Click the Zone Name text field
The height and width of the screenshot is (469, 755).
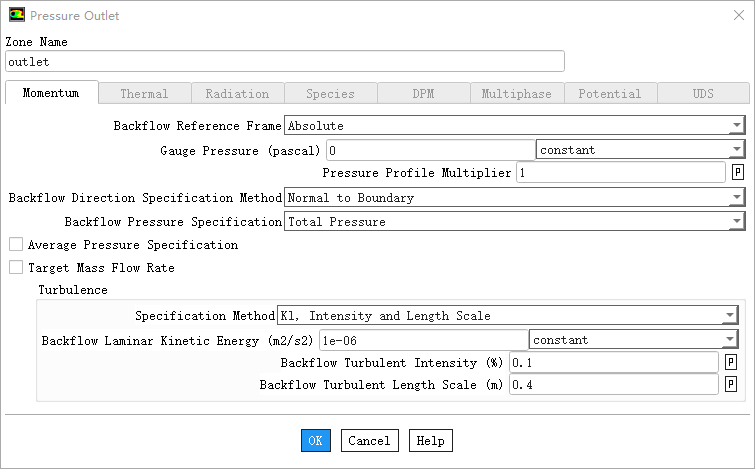point(284,62)
